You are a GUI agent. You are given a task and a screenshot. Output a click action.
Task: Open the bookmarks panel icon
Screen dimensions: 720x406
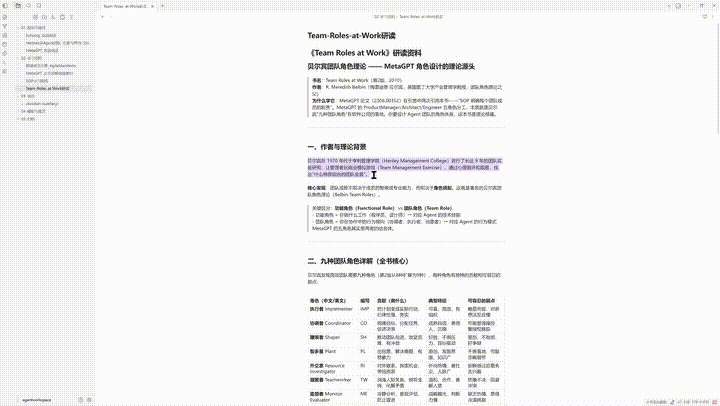[39, 6]
